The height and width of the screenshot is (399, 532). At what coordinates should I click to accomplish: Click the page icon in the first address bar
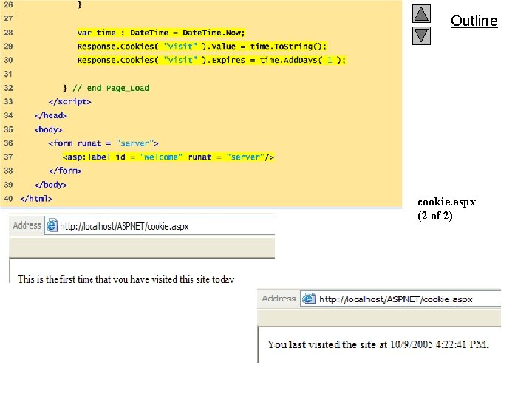point(52,225)
